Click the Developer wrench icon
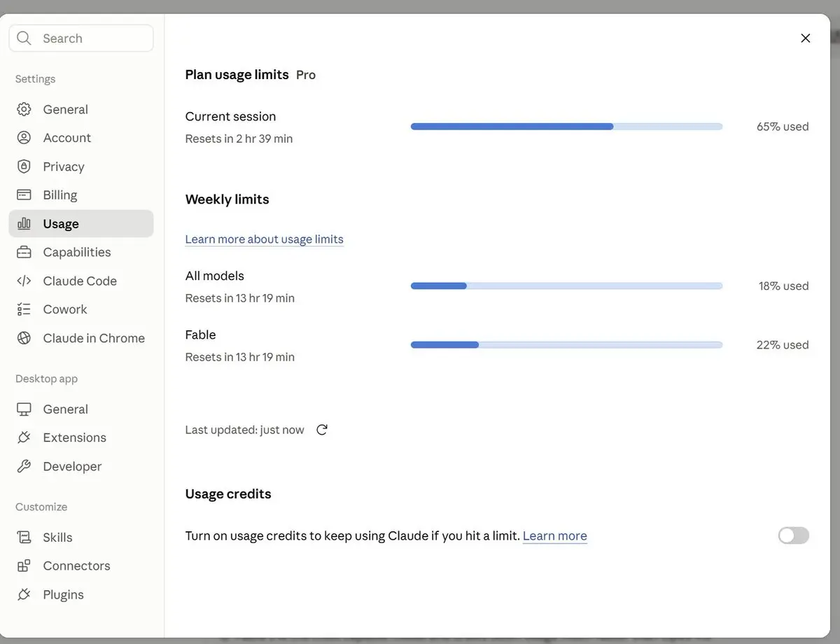The width and height of the screenshot is (840, 644). pyautogui.click(x=24, y=466)
